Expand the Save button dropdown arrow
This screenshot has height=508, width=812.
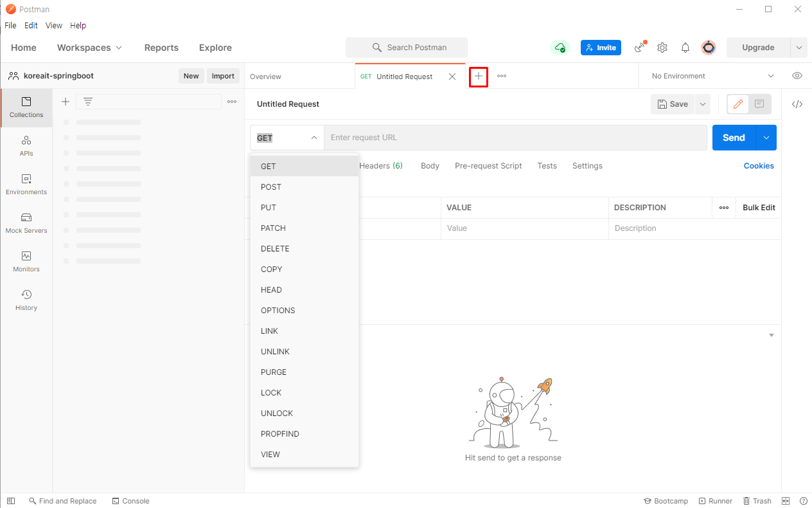pos(702,104)
